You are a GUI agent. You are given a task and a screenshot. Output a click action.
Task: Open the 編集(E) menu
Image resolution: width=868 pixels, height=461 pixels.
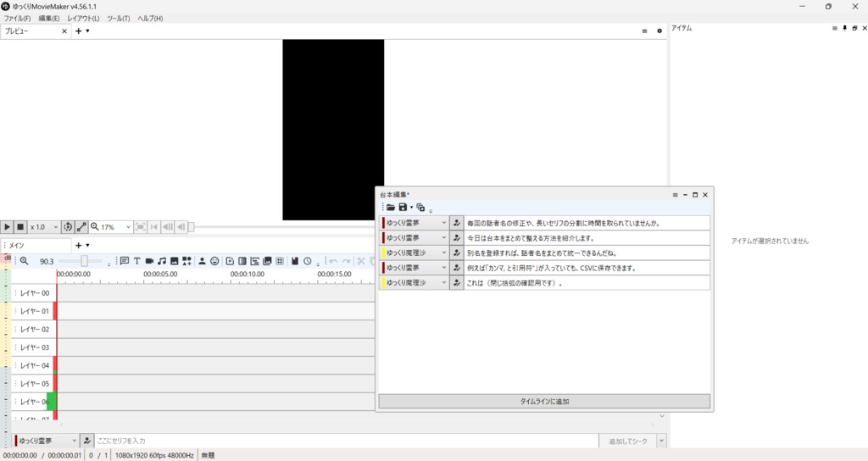pyautogui.click(x=48, y=19)
